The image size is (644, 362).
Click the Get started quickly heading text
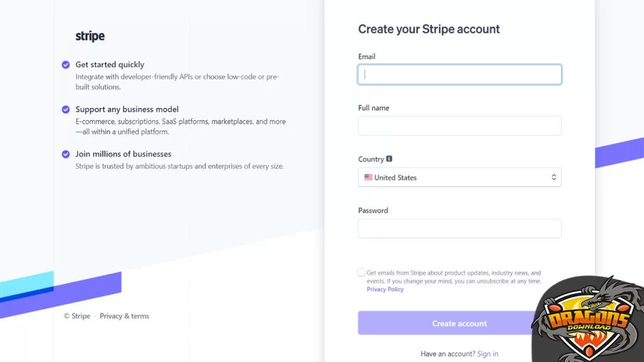click(109, 65)
